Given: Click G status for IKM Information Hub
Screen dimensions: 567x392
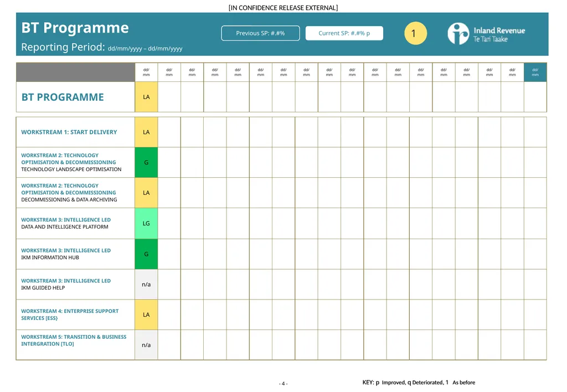Looking at the screenshot, I should (x=146, y=254).
